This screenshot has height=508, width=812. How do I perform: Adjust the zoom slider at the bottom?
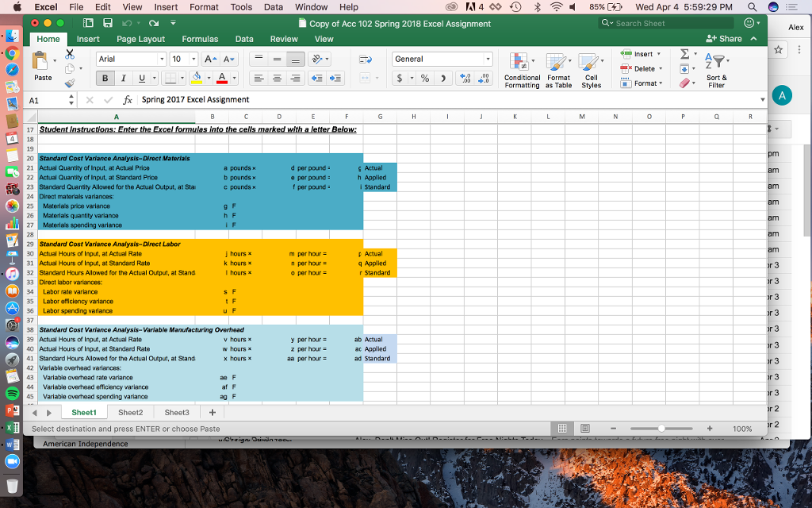tap(661, 428)
